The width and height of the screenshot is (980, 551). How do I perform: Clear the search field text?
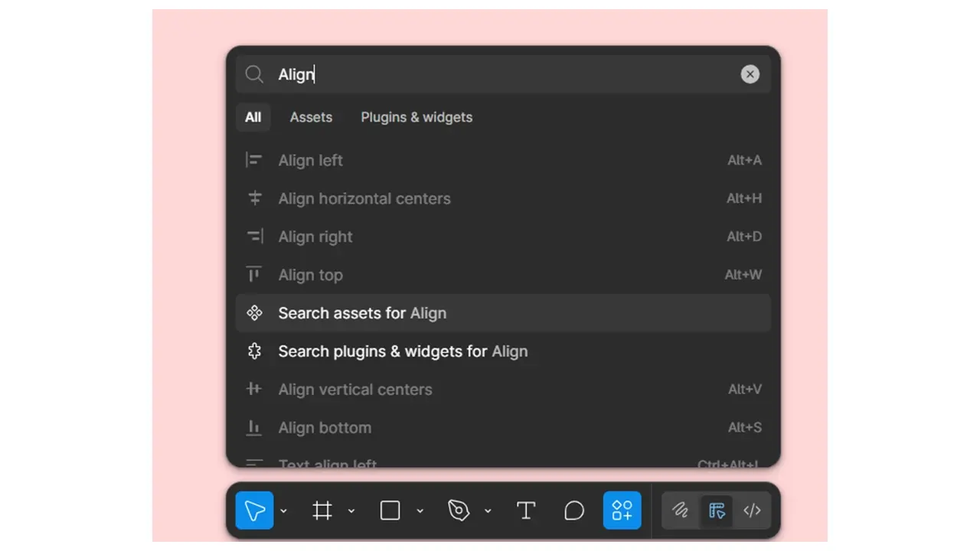tap(750, 74)
